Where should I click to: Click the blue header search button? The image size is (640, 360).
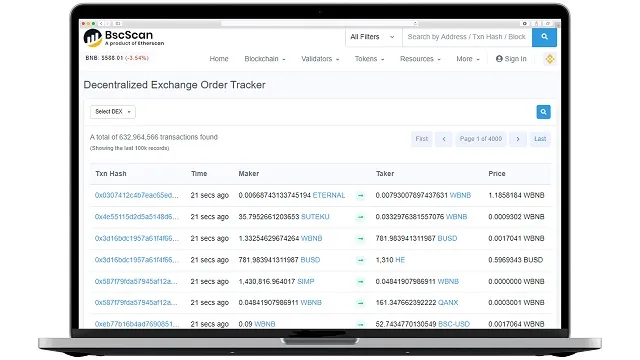544,37
